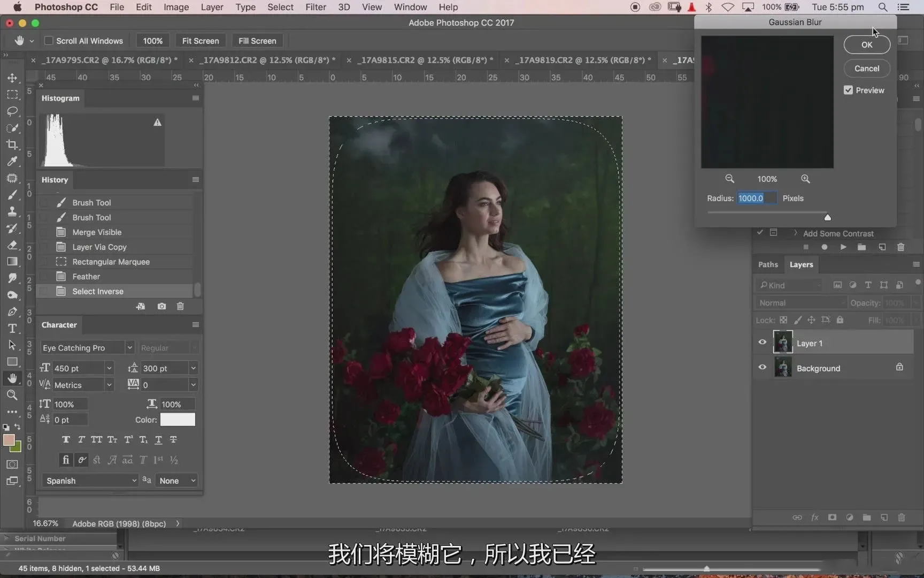This screenshot has width=924, height=578.
Task: Create new snapshot in History panel
Action: tap(161, 306)
